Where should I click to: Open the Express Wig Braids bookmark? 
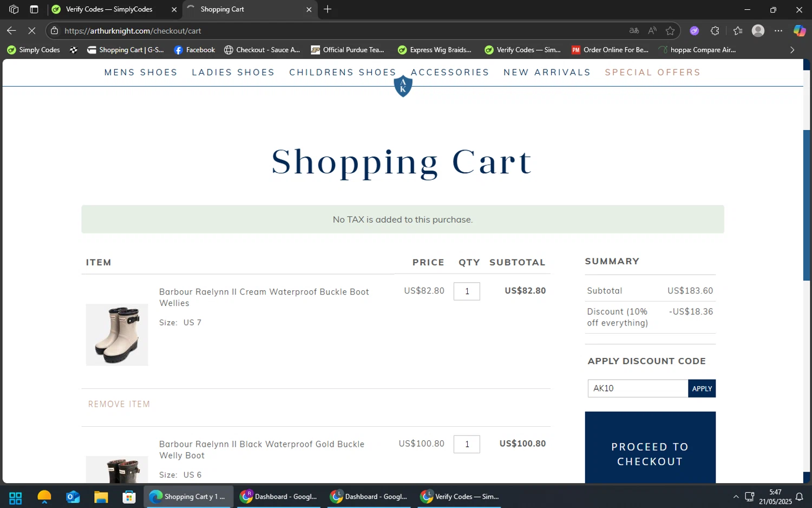coord(435,50)
